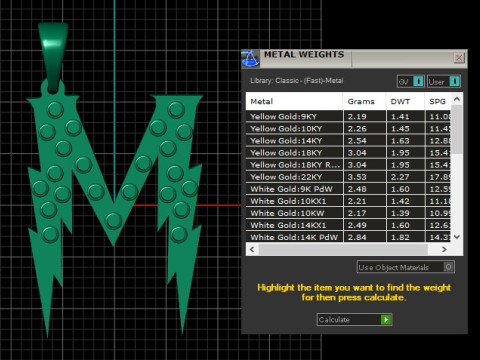
Task: Click the Grams column header
Action: coord(364,101)
